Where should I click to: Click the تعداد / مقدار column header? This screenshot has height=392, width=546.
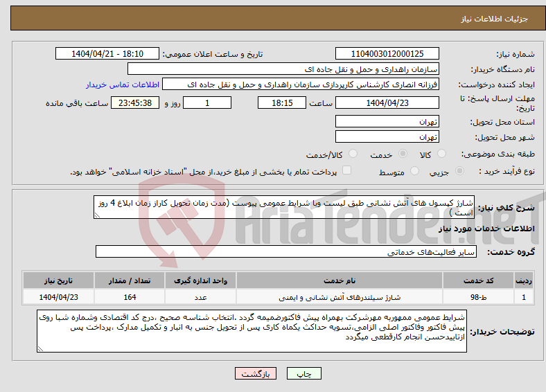pos(130,280)
